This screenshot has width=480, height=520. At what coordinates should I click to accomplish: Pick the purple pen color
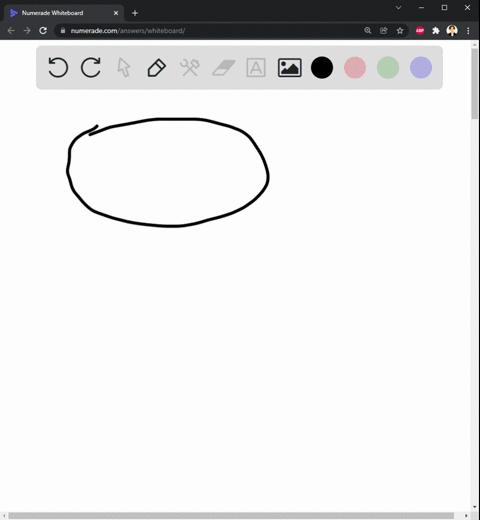421,68
